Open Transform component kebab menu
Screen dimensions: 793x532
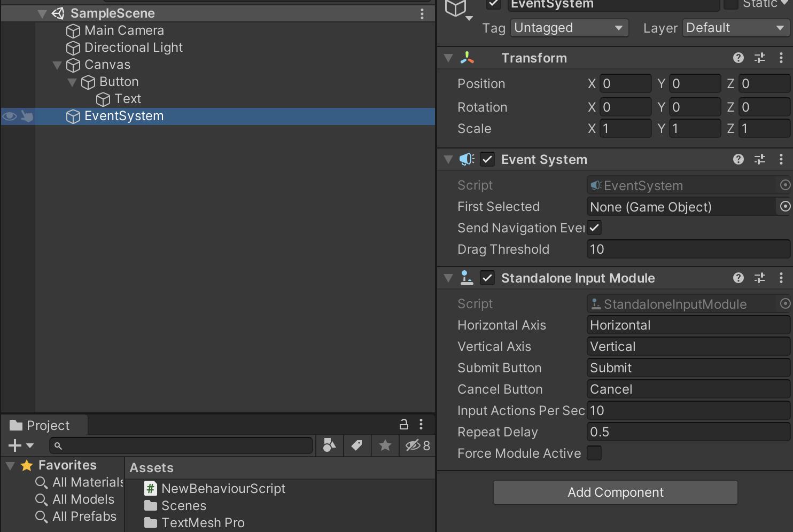781,58
